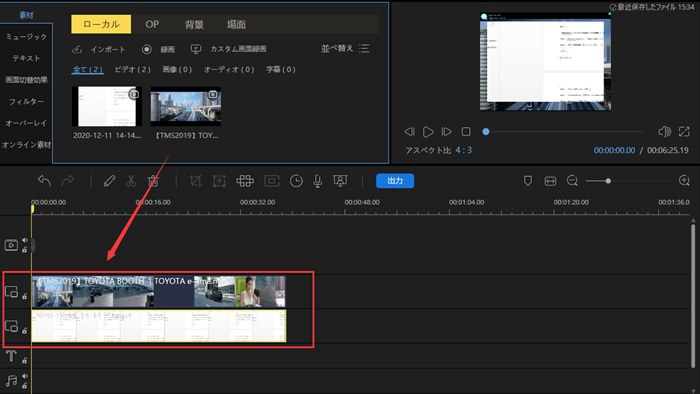Image resolution: width=700 pixels, height=394 pixels.
Task: Click the main video track icon
Action: tap(11, 245)
